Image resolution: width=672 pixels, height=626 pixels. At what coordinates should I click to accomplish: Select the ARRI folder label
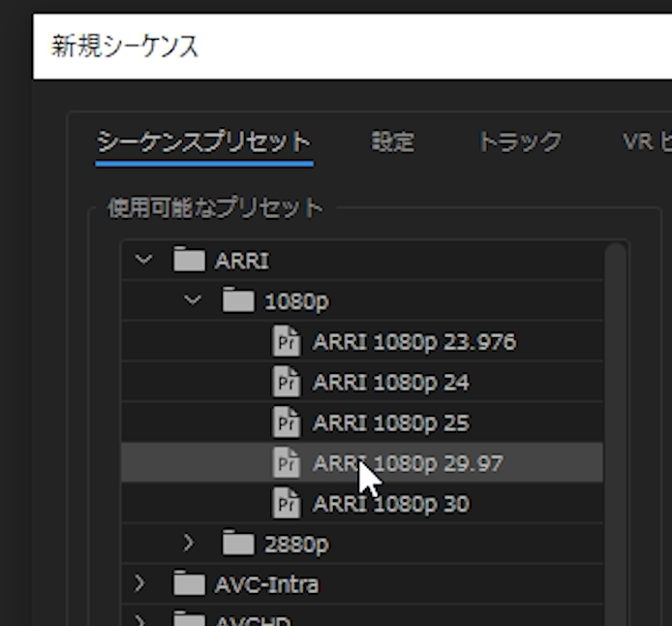pyautogui.click(x=242, y=261)
